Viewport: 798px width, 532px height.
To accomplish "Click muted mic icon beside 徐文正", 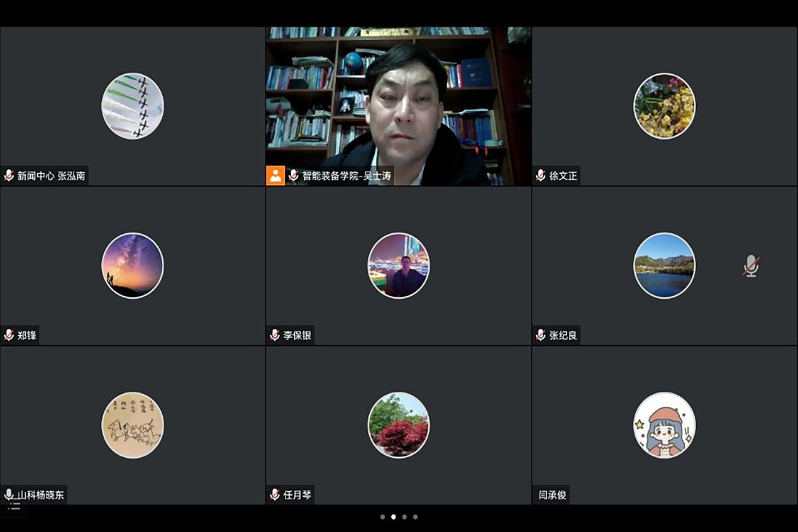I will coord(540,175).
